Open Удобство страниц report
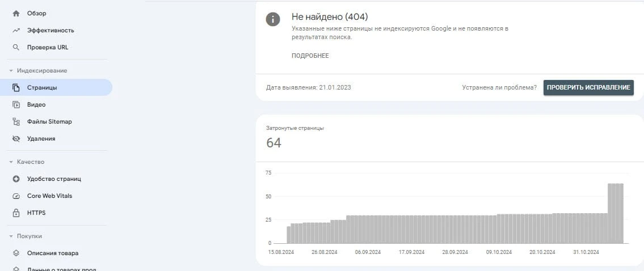 click(x=56, y=179)
